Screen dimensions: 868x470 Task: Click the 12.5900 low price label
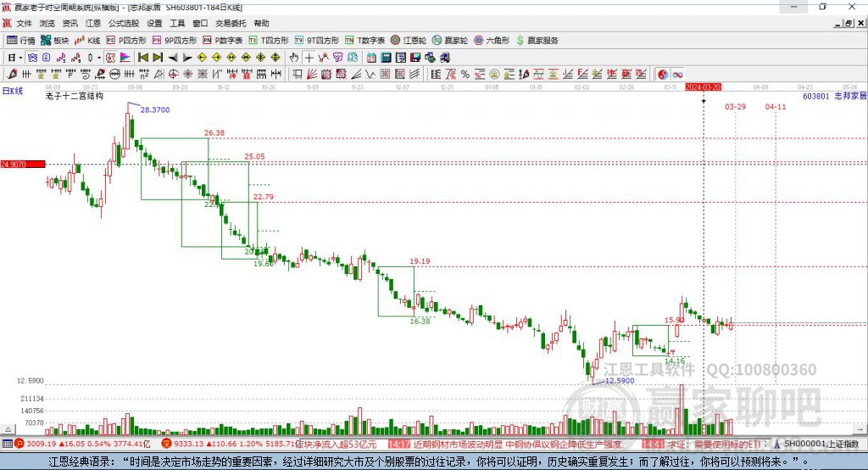[x=620, y=381]
